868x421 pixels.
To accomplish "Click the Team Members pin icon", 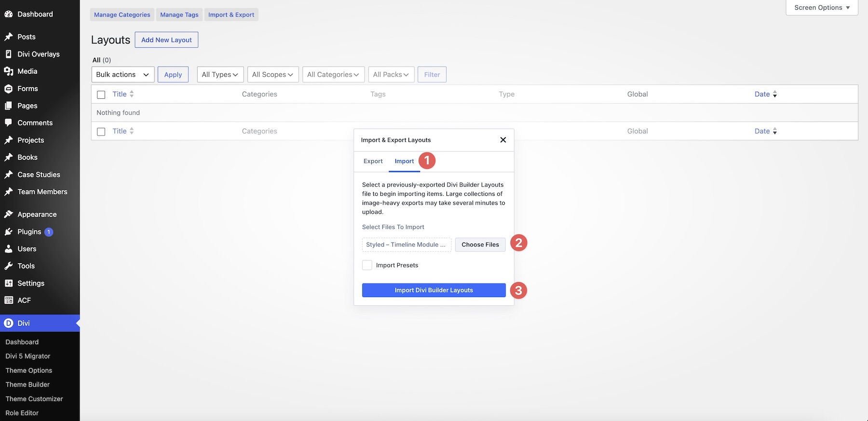I will 8,192.
